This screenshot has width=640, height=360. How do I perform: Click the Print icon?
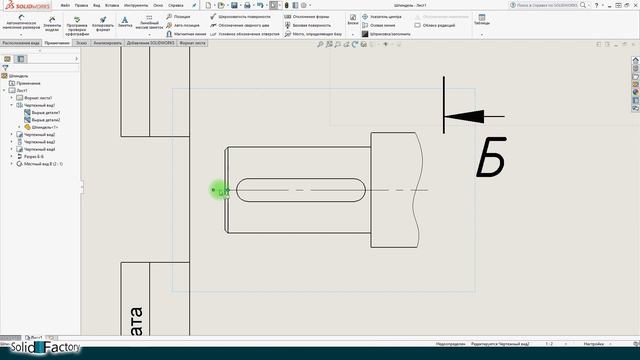(247, 5)
